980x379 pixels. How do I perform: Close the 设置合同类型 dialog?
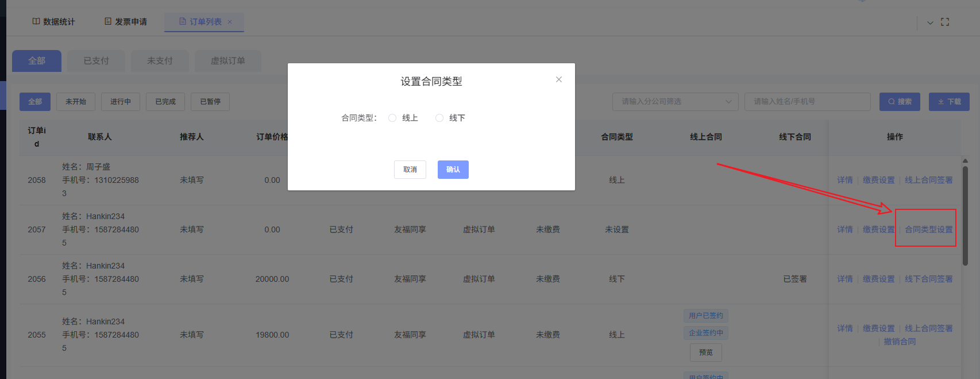558,79
